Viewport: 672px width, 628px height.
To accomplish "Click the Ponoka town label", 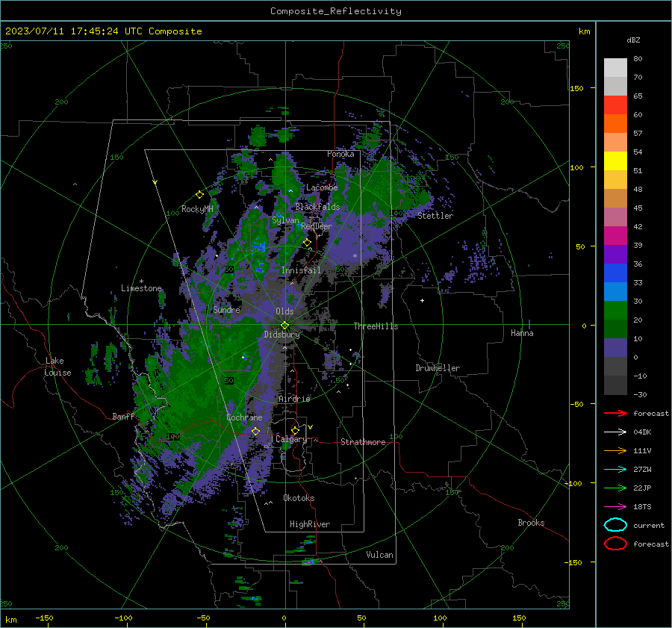I will click(340, 154).
